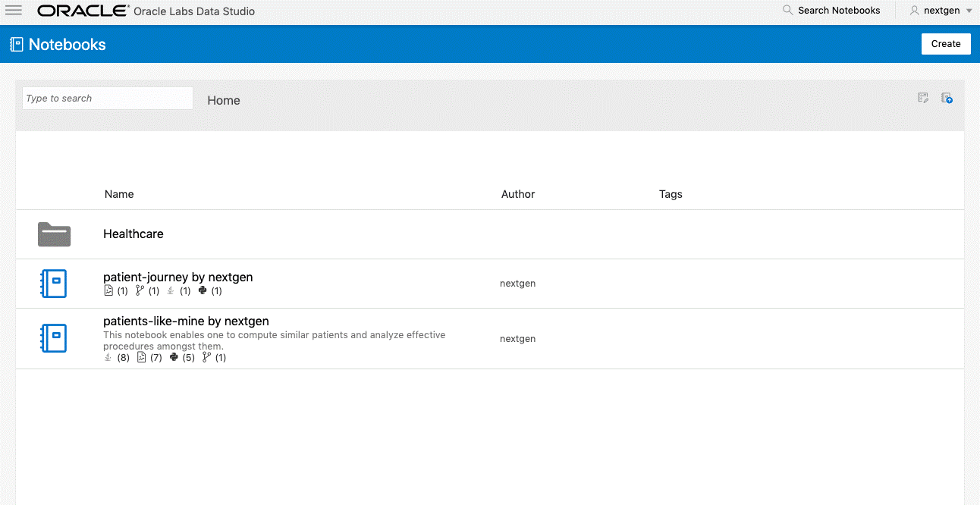
Task: Click markdown paragraph icon under patient-journey
Action: pyautogui.click(x=108, y=290)
